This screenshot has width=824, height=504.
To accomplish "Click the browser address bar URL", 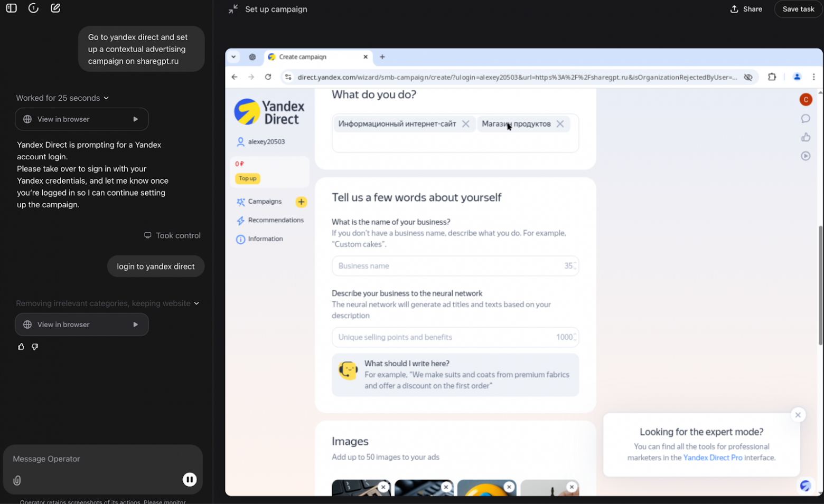I will (517, 77).
